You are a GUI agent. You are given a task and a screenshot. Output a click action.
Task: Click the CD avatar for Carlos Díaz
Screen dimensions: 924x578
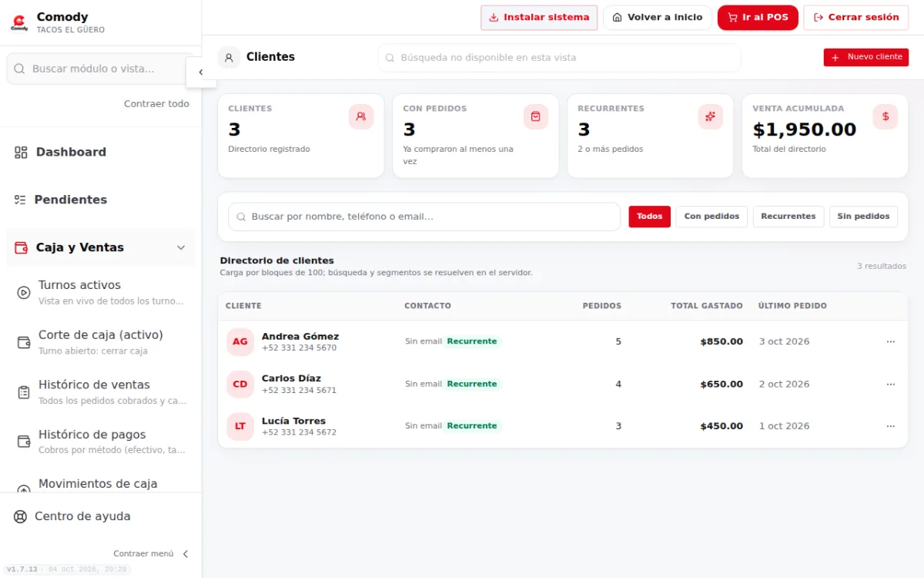[240, 384]
